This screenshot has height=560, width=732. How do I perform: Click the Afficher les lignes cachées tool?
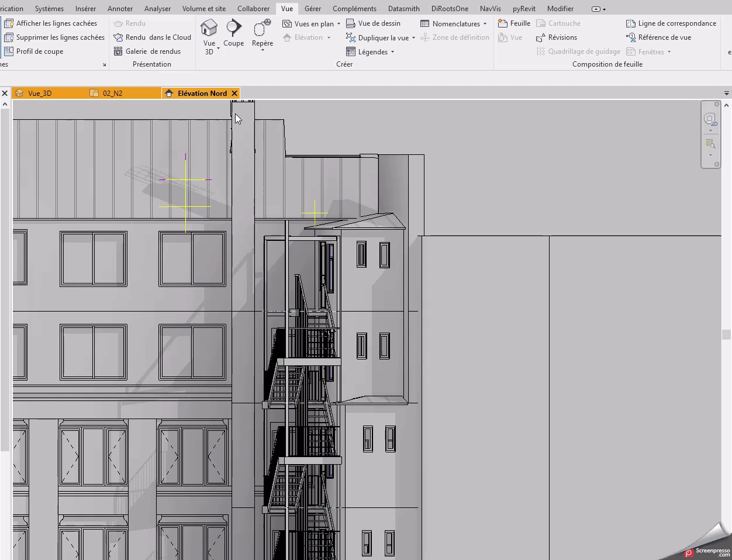tap(50, 23)
